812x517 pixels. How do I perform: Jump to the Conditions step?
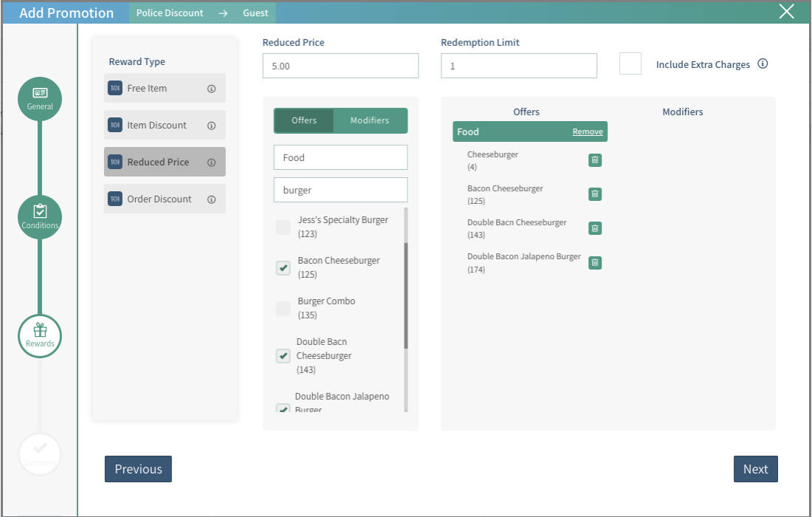(40, 217)
